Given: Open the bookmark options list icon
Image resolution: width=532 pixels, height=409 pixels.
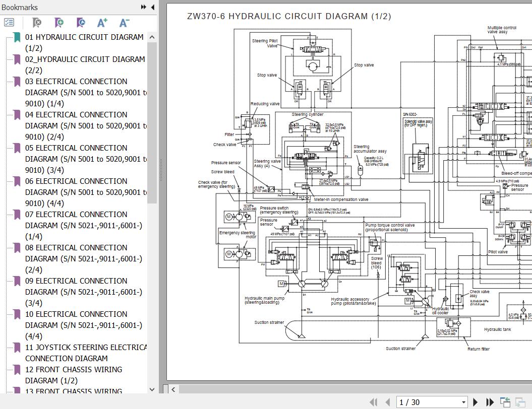Looking at the screenshot, I should pos(9,23).
